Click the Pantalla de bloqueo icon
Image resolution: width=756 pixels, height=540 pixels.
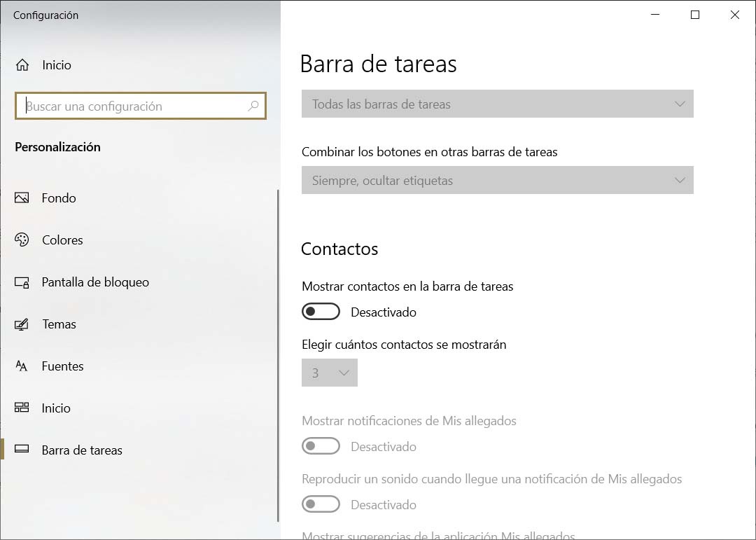click(21, 282)
